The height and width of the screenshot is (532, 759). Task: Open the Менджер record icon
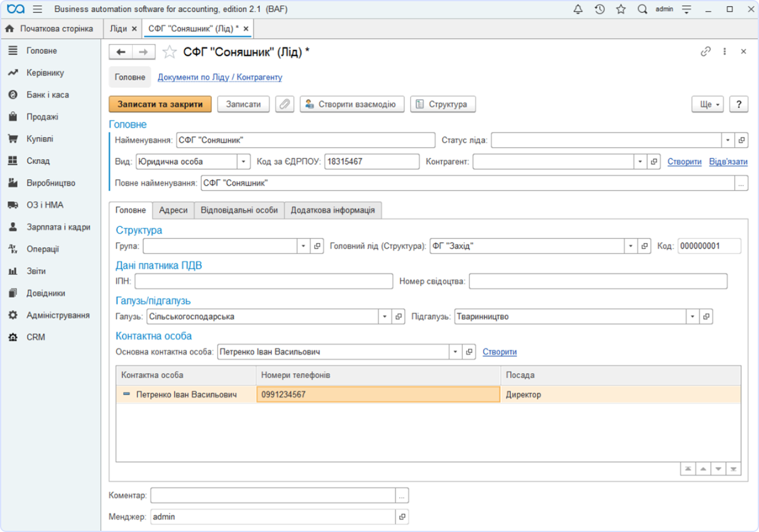402,516
